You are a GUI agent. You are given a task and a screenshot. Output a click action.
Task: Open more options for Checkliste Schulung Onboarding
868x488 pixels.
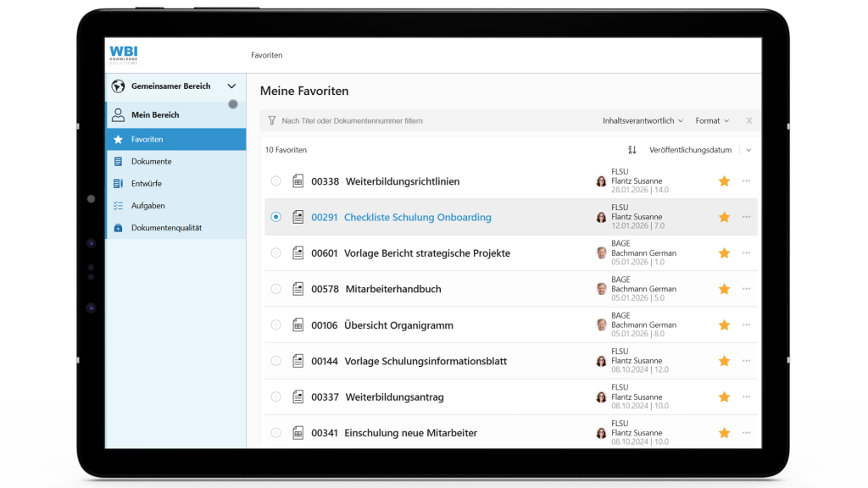(746, 217)
